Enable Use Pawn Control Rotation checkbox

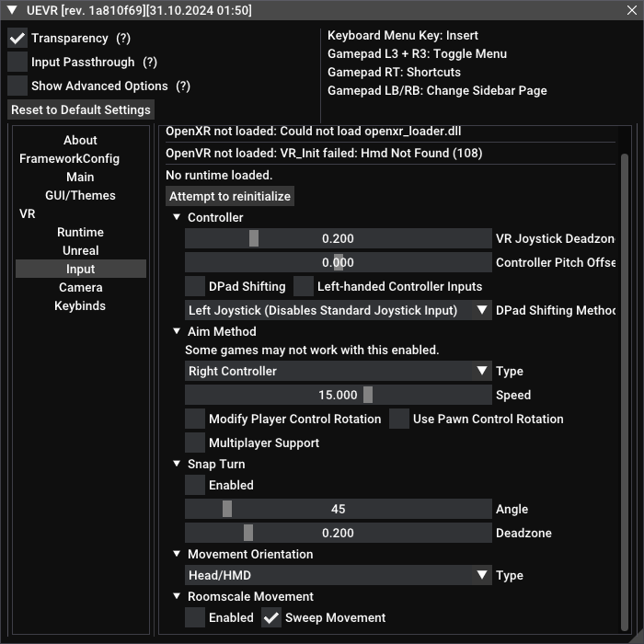click(399, 419)
